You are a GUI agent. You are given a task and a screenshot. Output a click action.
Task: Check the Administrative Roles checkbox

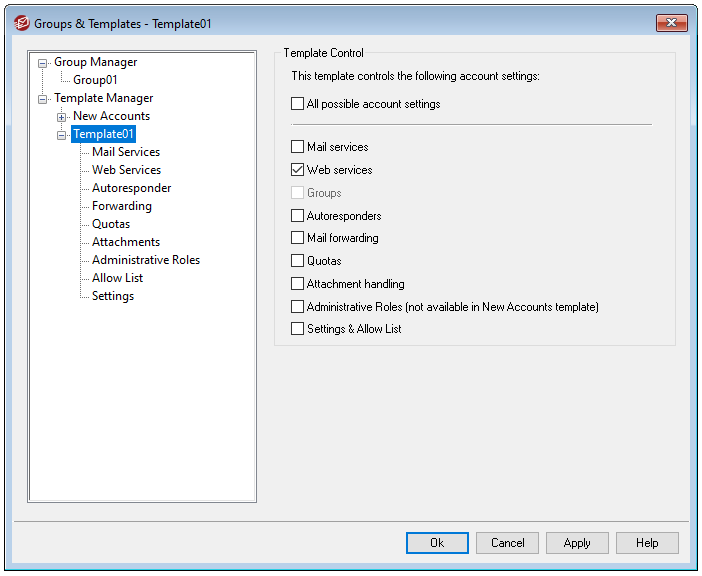(x=297, y=307)
